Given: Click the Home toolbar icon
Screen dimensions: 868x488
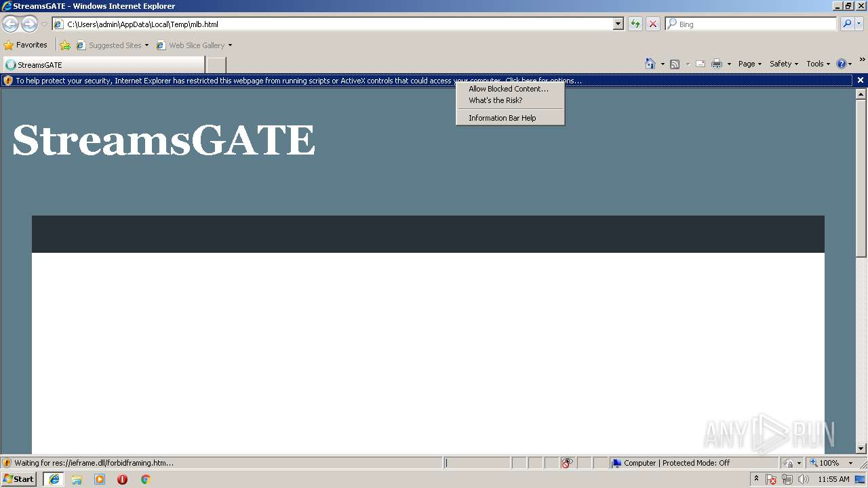Looking at the screenshot, I should (x=650, y=64).
